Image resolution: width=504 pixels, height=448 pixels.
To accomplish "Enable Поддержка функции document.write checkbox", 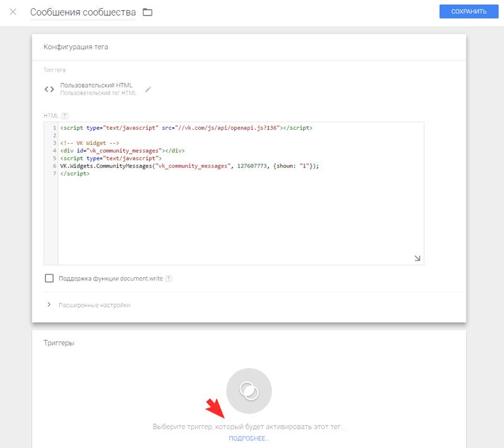I will pyautogui.click(x=49, y=279).
